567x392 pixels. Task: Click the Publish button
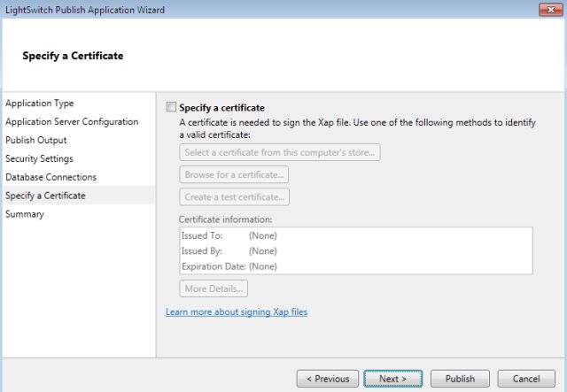tap(460, 379)
